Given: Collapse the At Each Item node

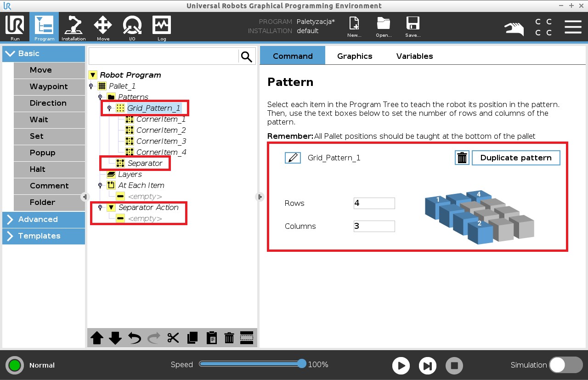Looking at the screenshot, I should tap(100, 185).
